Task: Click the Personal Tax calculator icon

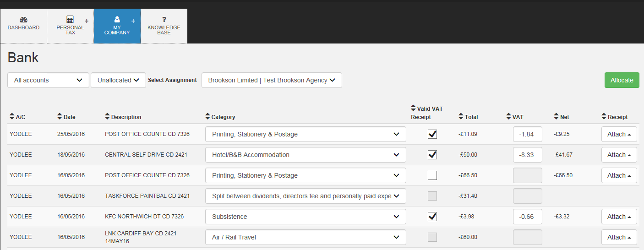Action: [x=70, y=19]
